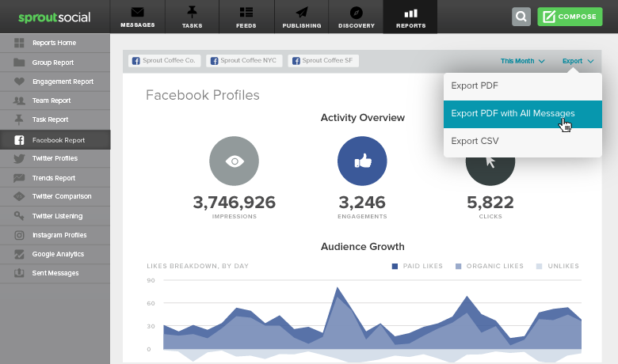Click the Unlikes legend swatch

540,267
